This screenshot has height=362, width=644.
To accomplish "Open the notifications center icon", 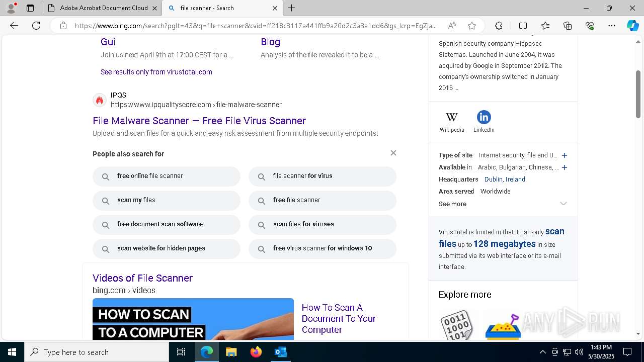I will (x=627, y=352).
